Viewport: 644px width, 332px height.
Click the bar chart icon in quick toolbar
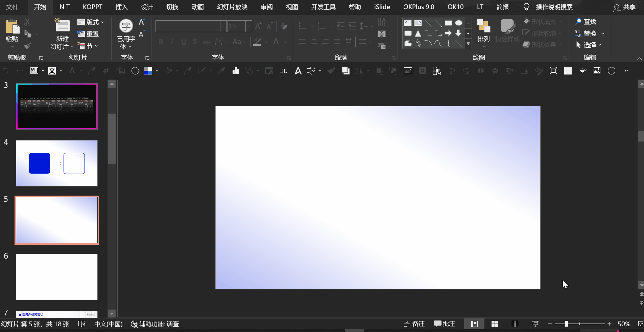pyautogui.click(x=236, y=71)
